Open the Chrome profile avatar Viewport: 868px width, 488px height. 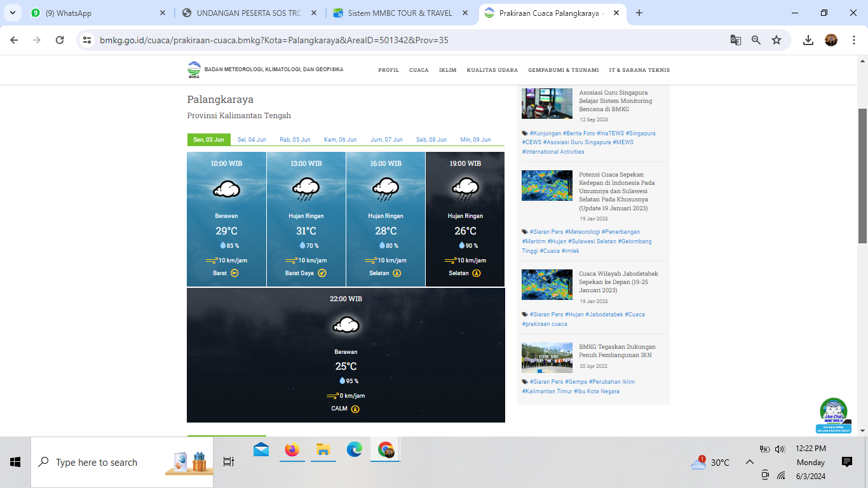831,40
